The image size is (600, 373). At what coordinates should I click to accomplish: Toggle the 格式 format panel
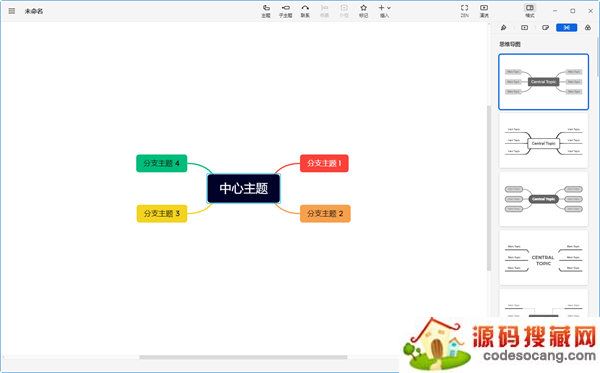[x=530, y=11]
